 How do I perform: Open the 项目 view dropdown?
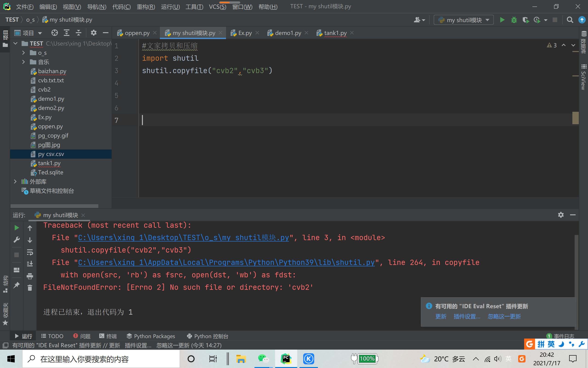click(x=28, y=33)
